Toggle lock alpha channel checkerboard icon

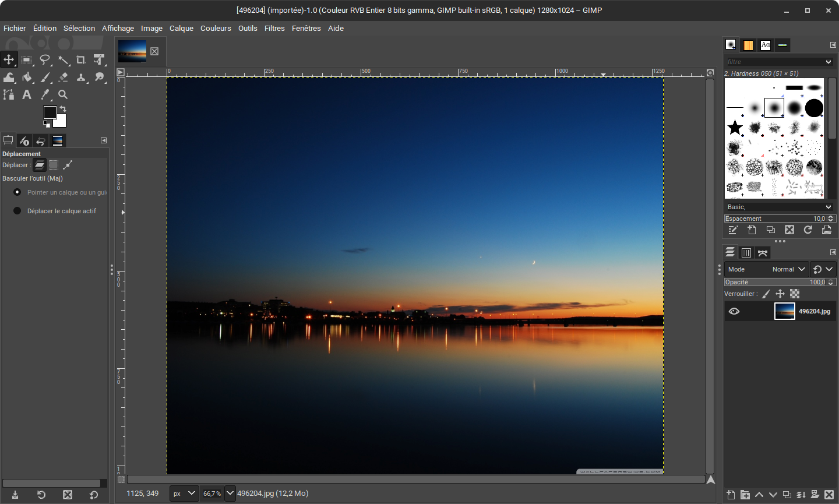(795, 294)
